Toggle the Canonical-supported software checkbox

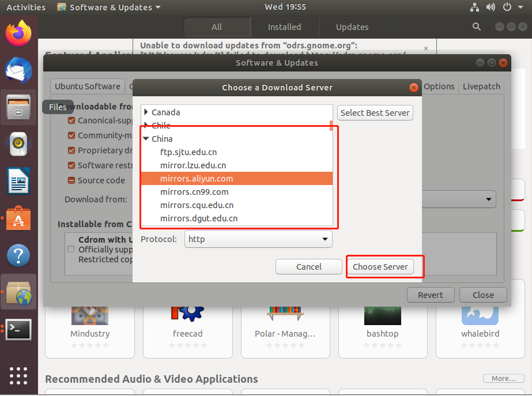(71, 120)
